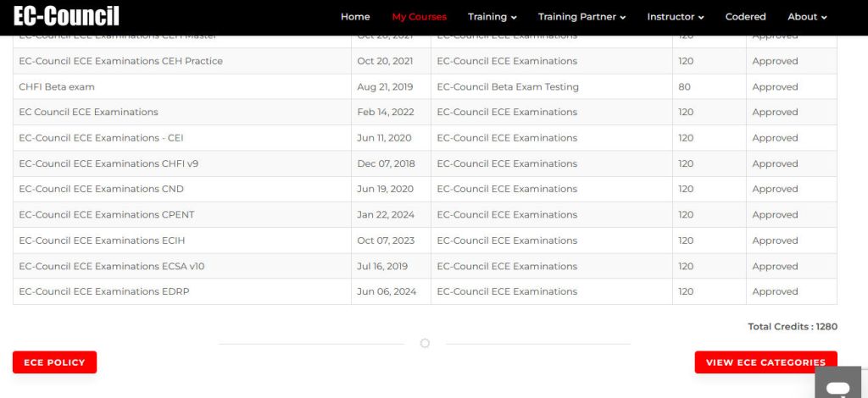Image resolution: width=868 pixels, height=398 pixels.
Task: Expand the Training dropdown menu
Action: point(492,17)
